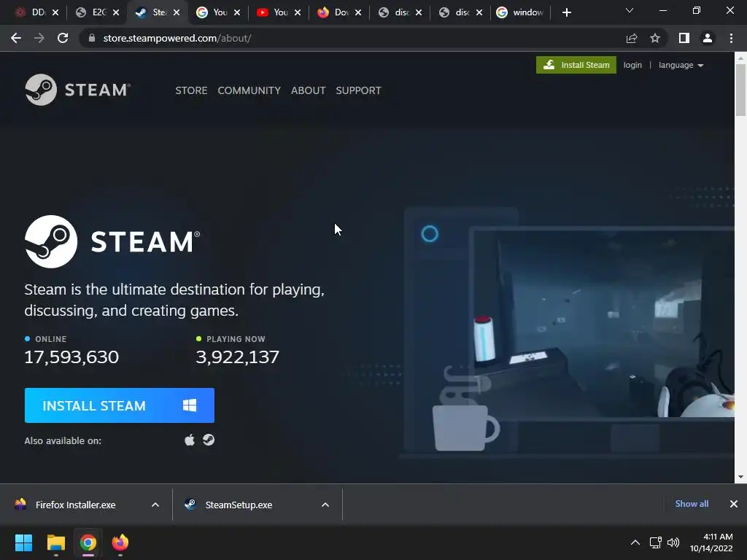Click the ONLINE count 17,593,630

coord(71,357)
